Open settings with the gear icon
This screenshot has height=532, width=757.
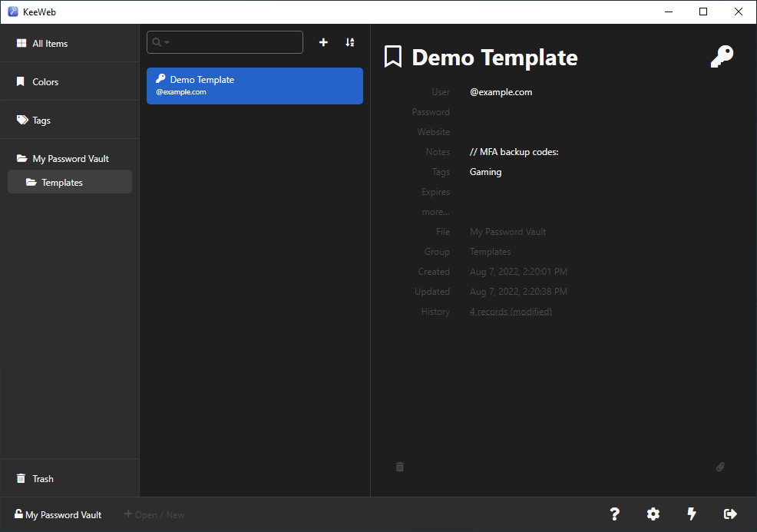point(653,514)
